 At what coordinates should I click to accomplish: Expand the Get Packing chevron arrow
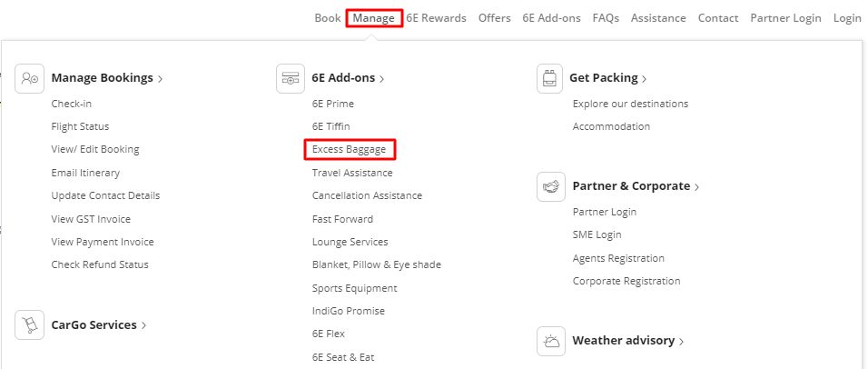(x=644, y=79)
